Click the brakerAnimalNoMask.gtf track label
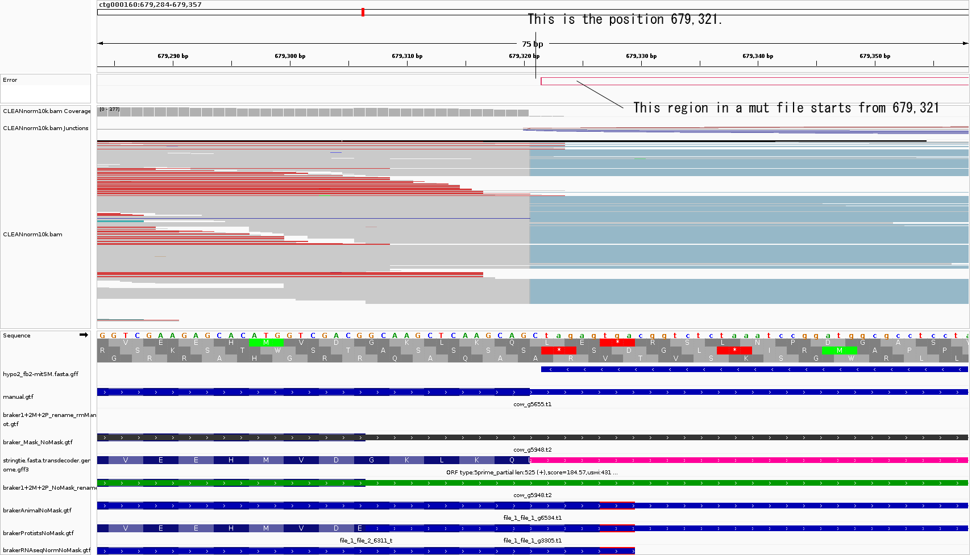Image resolution: width=980 pixels, height=555 pixels. tap(36, 510)
